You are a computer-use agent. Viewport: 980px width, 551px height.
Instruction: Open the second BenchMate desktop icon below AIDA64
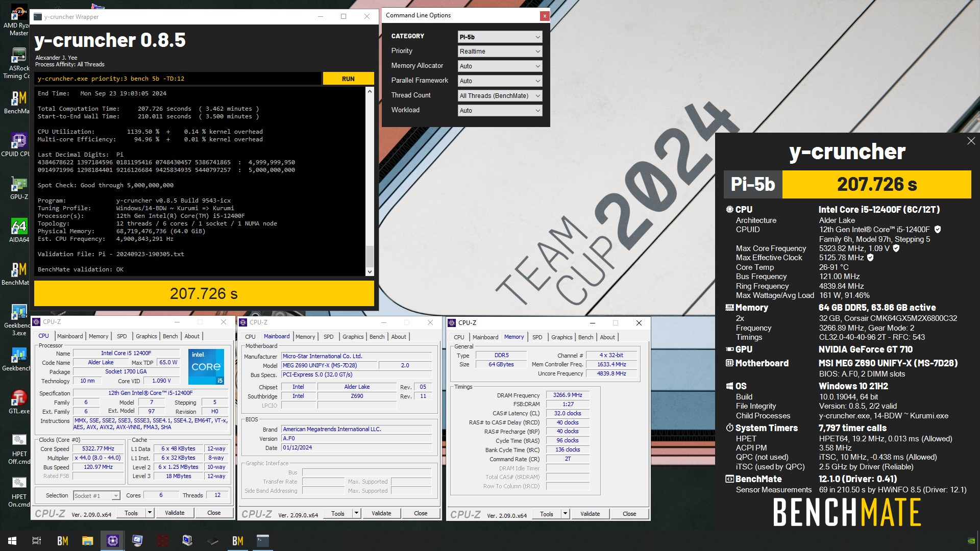(x=18, y=273)
